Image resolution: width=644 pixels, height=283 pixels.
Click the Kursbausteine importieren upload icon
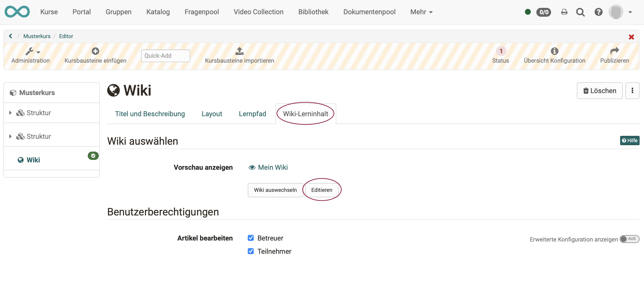[239, 51]
